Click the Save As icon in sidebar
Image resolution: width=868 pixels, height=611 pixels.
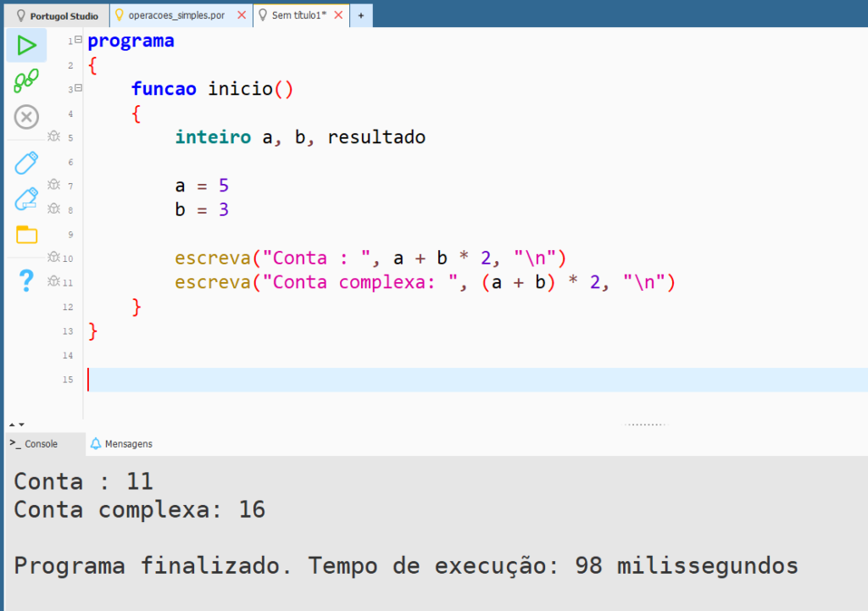[x=26, y=199]
